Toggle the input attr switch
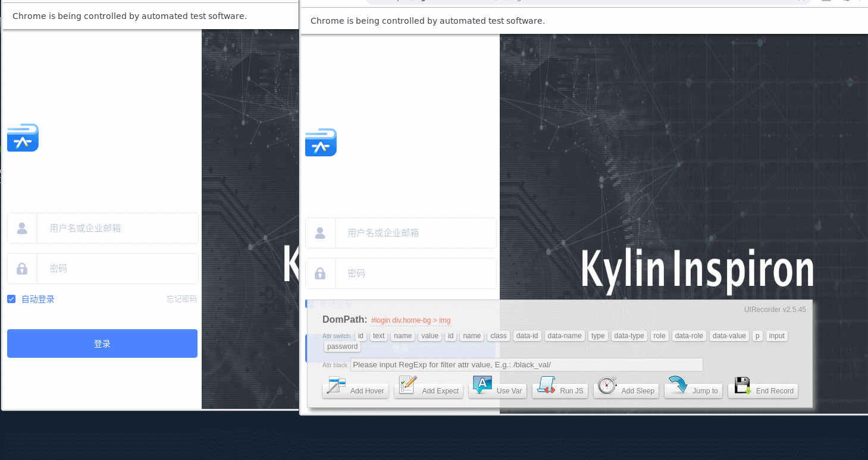 pos(776,336)
